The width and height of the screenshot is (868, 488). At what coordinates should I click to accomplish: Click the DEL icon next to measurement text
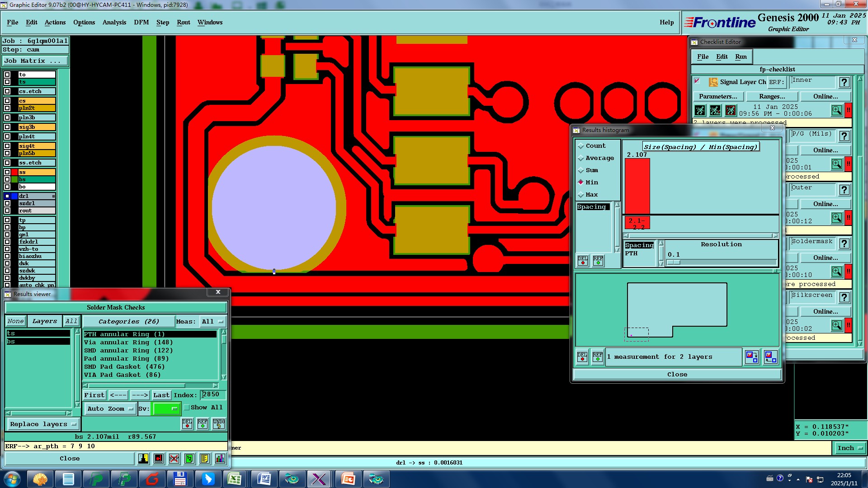pyautogui.click(x=582, y=357)
